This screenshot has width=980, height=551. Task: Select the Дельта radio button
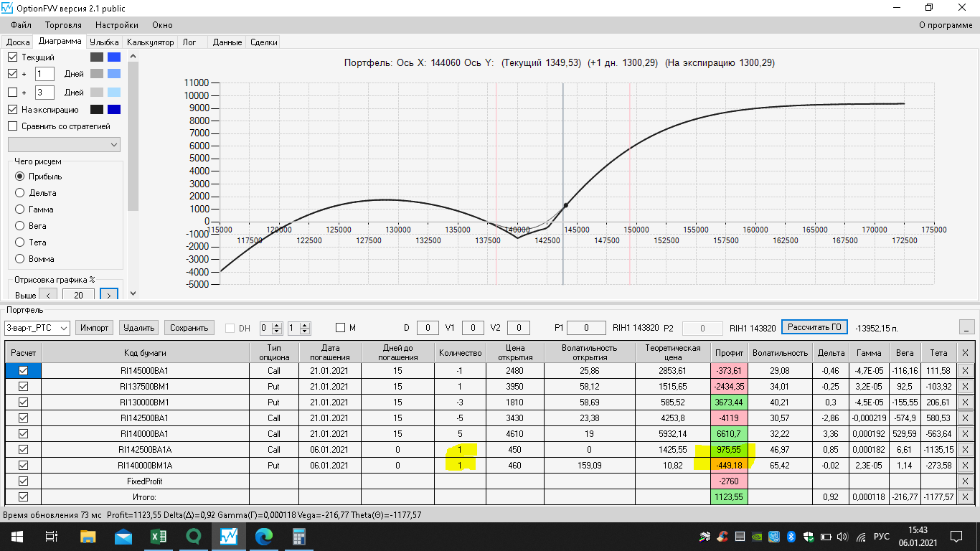20,193
